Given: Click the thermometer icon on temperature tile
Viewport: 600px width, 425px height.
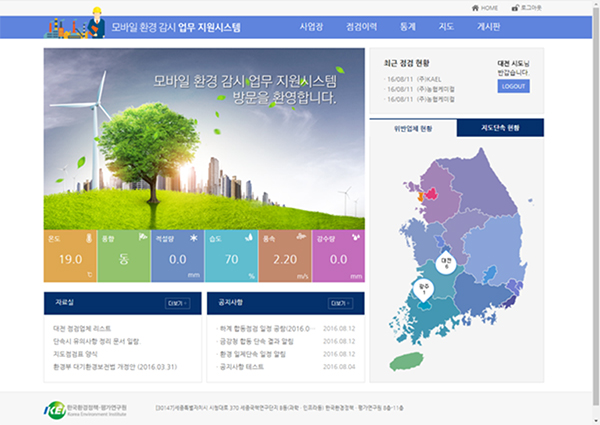Looking at the screenshot, I should tap(90, 240).
